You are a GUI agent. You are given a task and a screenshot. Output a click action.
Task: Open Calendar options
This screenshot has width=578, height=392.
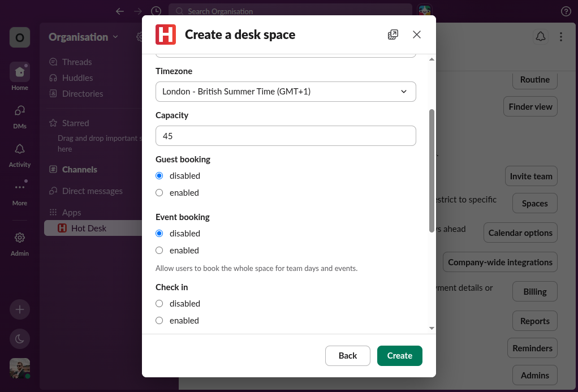[520, 232]
